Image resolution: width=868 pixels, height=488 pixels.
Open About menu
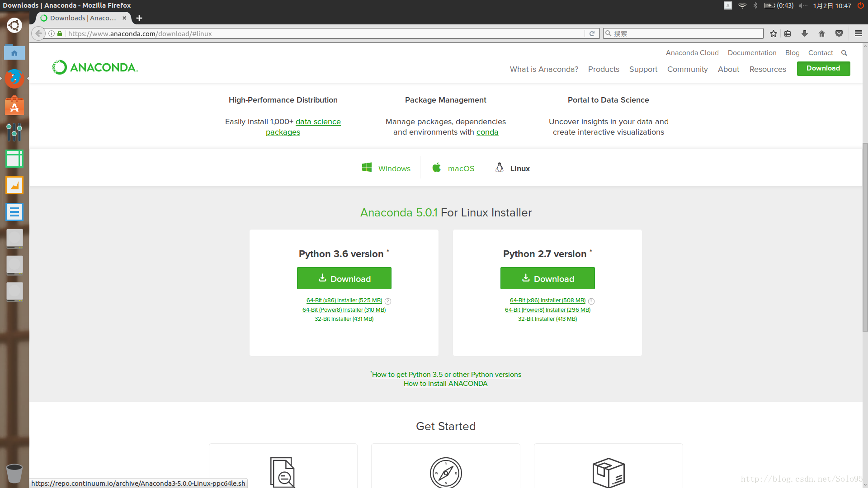coord(728,69)
